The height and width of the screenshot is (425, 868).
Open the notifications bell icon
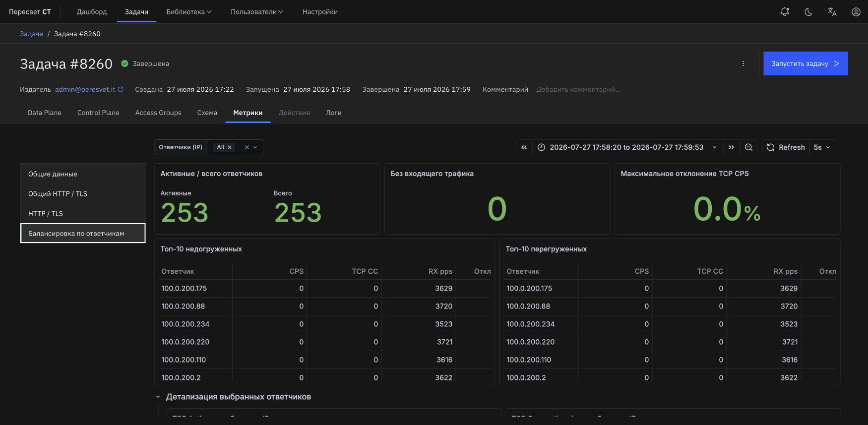(785, 12)
